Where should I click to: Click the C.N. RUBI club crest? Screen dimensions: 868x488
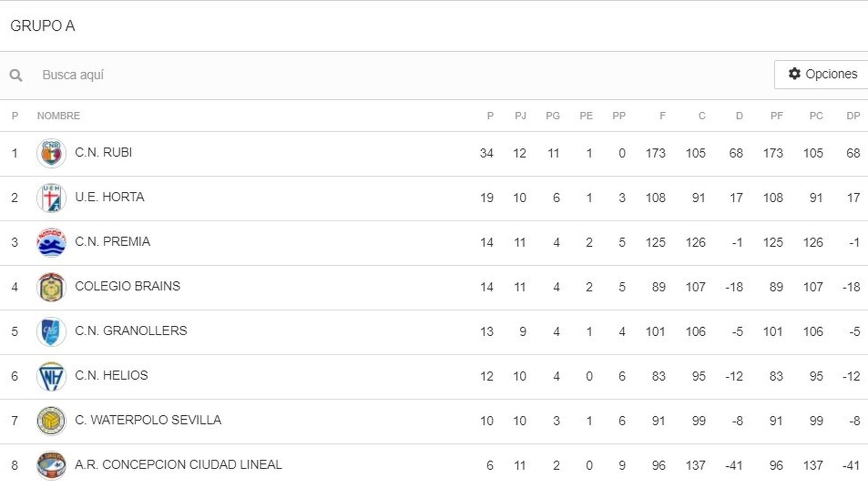click(51, 152)
